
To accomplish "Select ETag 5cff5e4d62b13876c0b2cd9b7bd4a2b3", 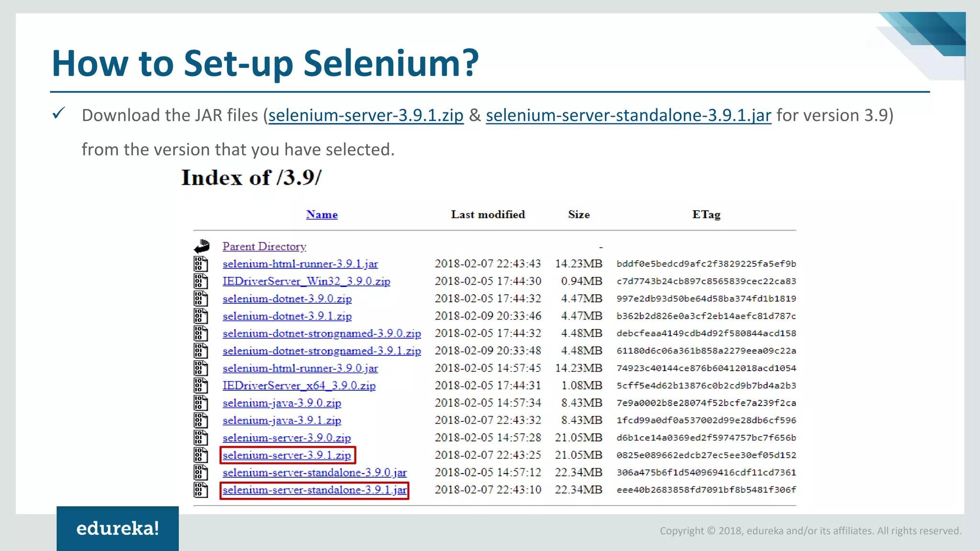I will click(x=706, y=386).
